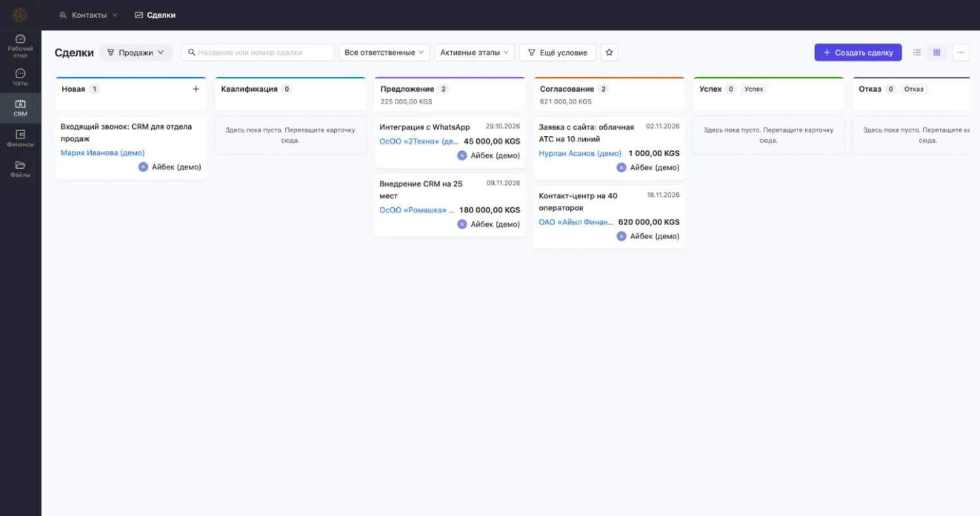Open the Финансы sidebar section
The width and height of the screenshot is (980, 516).
click(x=20, y=139)
